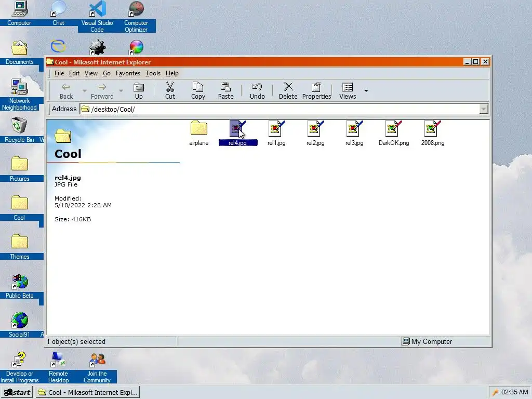This screenshot has height=399, width=532.
Task: Click the blue-and-yellow ring desktop icon
Action: (x=58, y=46)
